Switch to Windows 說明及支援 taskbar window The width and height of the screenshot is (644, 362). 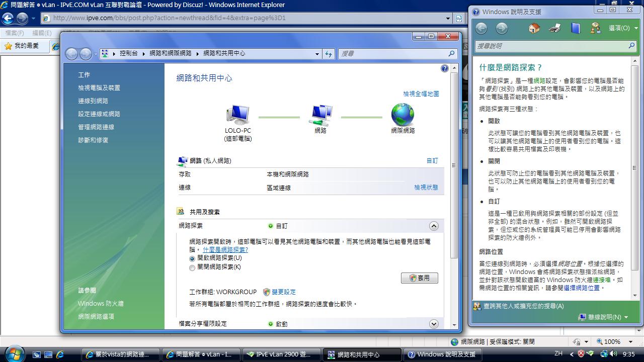442,354
